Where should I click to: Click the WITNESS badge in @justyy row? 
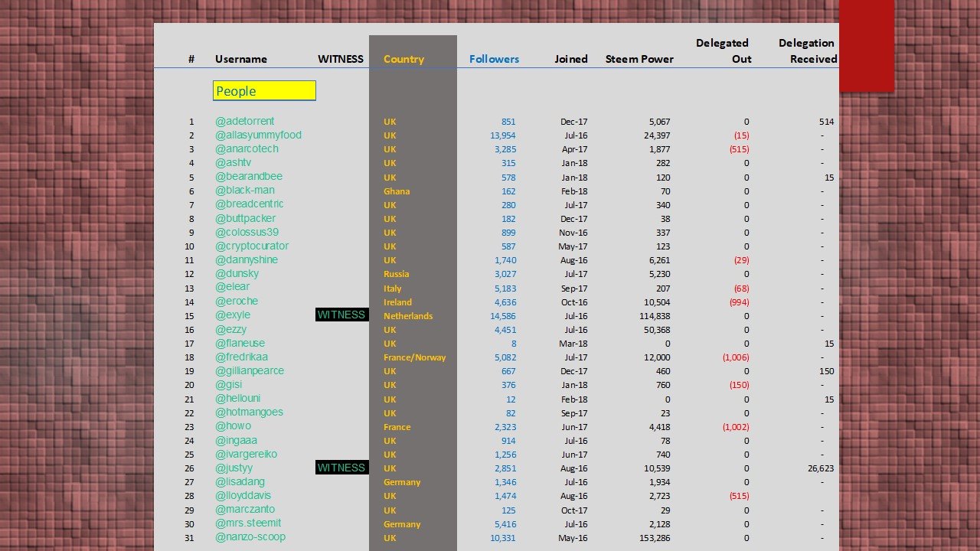point(341,468)
